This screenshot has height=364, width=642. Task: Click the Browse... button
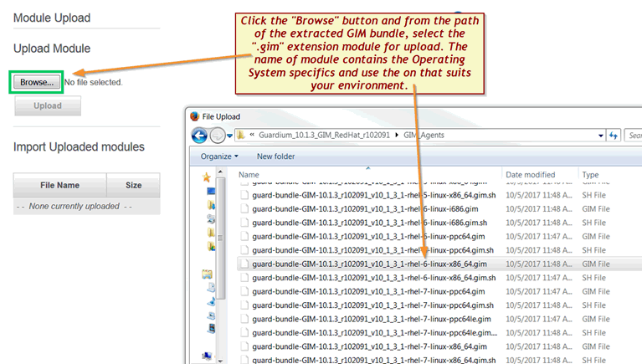point(37,82)
